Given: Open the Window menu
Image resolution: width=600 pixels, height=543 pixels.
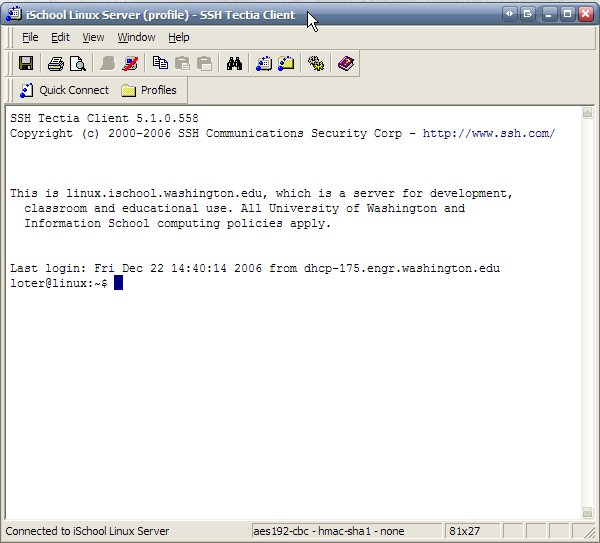Looking at the screenshot, I should [x=136, y=38].
